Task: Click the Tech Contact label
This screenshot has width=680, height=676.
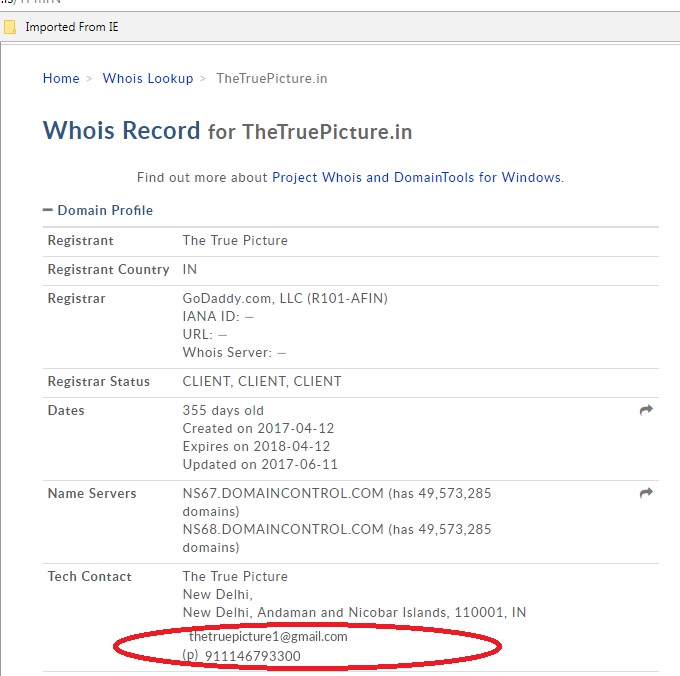Action: (89, 576)
